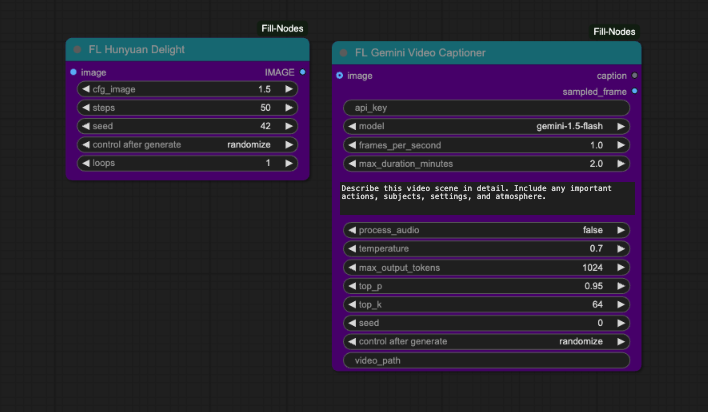Previous option for Hunyuan control after generate

point(86,145)
